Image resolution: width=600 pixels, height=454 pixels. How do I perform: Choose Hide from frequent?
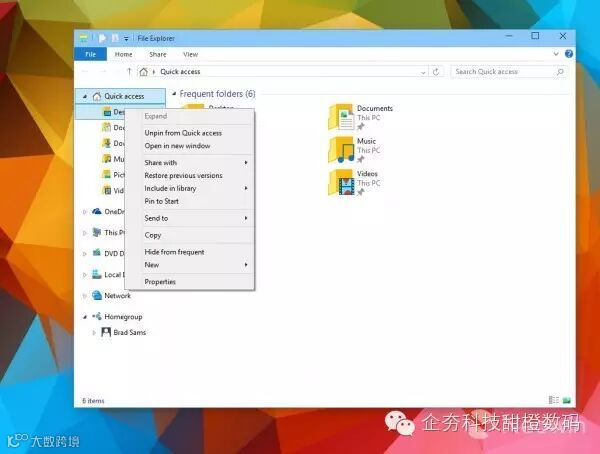click(x=174, y=252)
